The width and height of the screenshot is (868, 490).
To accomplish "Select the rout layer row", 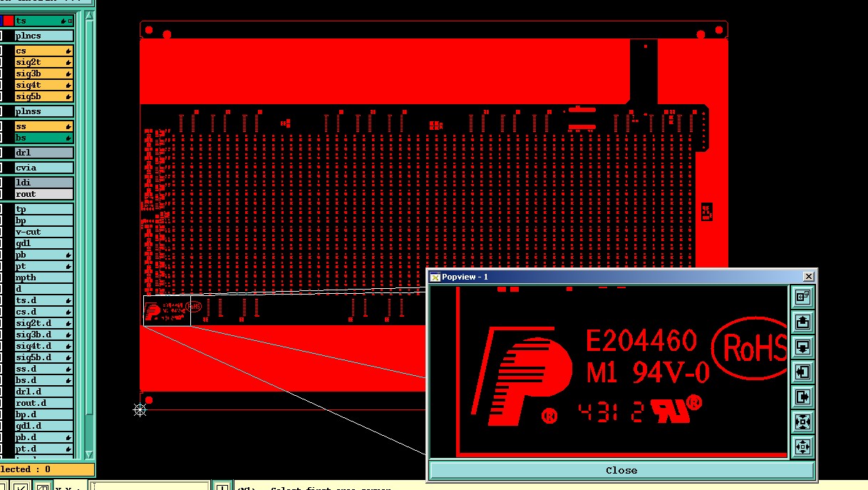I will click(44, 194).
